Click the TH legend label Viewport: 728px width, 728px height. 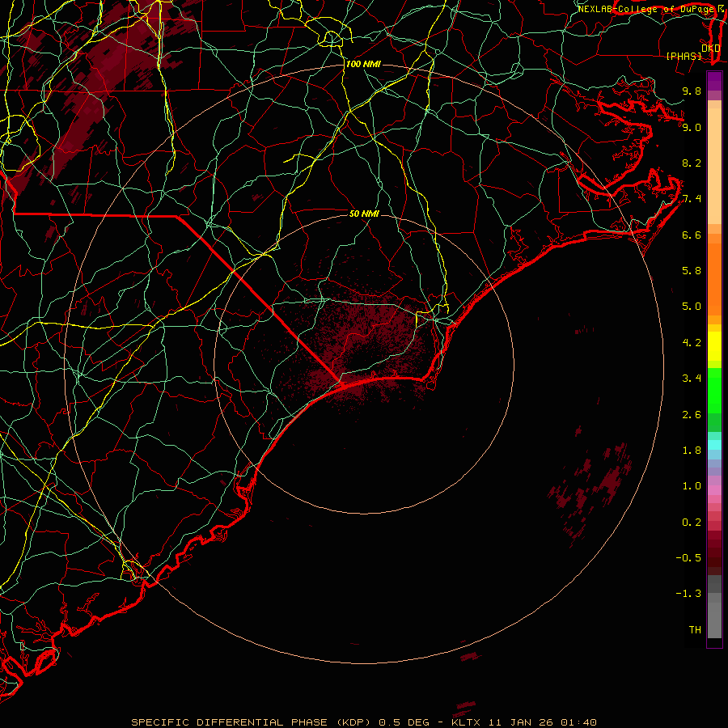tap(695, 630)
